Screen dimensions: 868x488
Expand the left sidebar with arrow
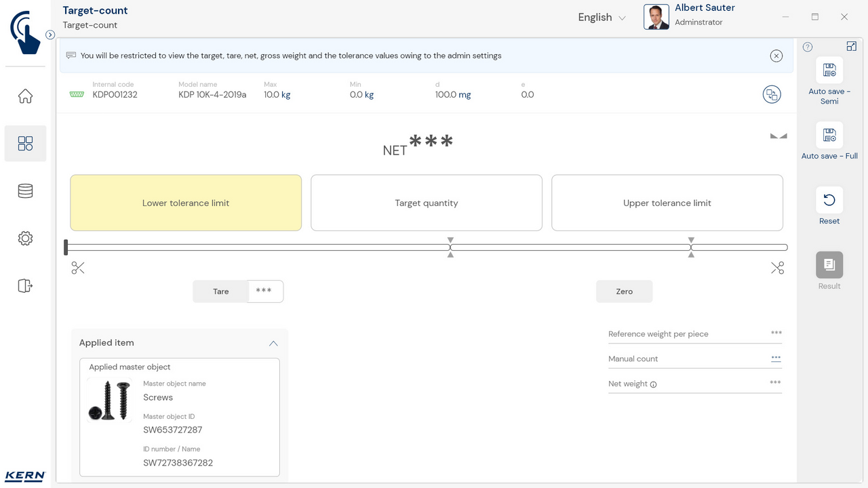click(50, 35)
